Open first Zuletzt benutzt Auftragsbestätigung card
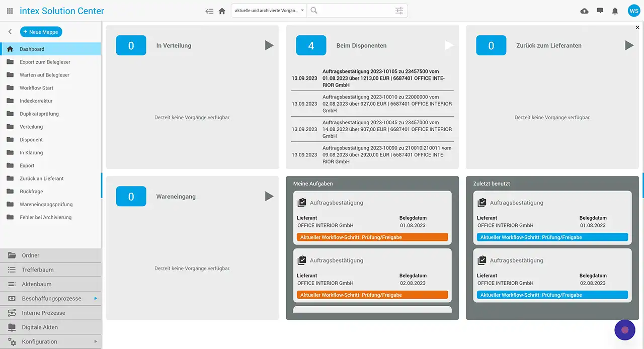Image resolution: width=644 pixels, height=349 pixels. [552, 220]
